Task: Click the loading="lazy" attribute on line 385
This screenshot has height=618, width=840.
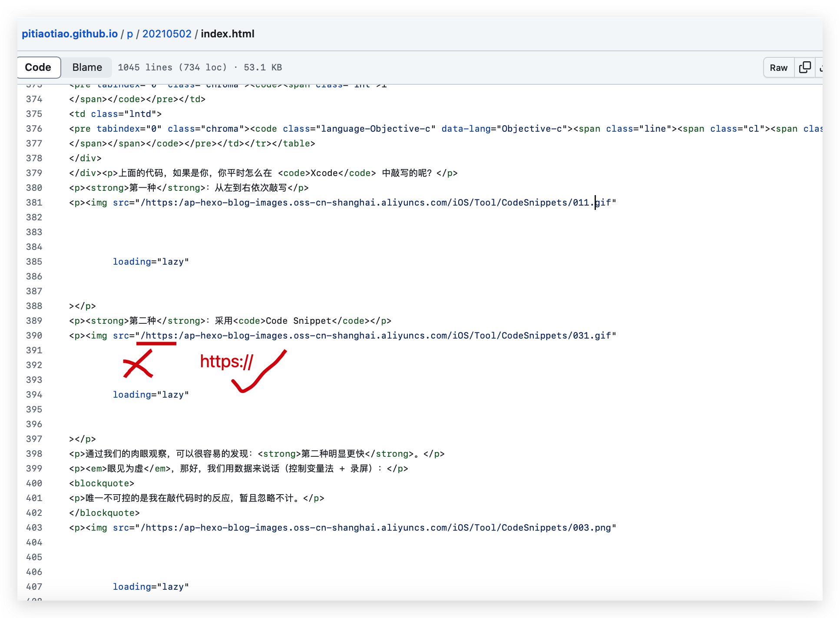Action: click(150, 261)
